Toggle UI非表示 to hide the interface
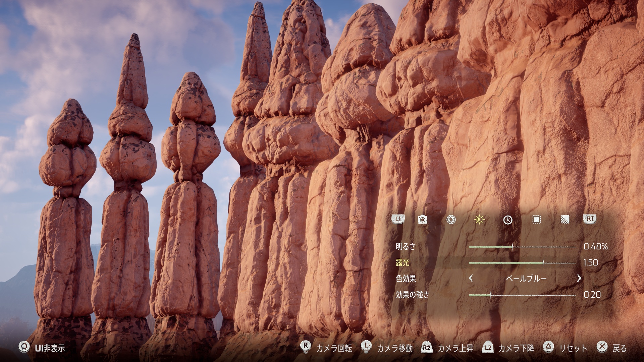The height and width of the screenshot is (362, 644). tap(50, 348)
